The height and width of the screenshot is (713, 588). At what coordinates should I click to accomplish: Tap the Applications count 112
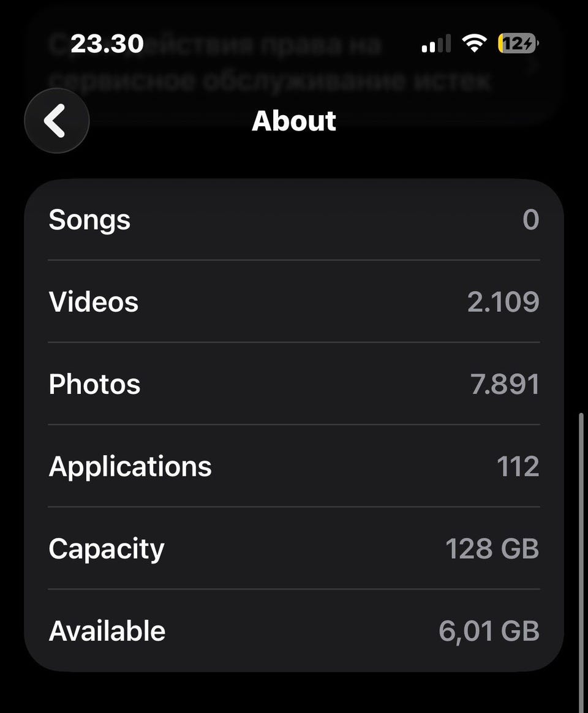coord(518,467)
